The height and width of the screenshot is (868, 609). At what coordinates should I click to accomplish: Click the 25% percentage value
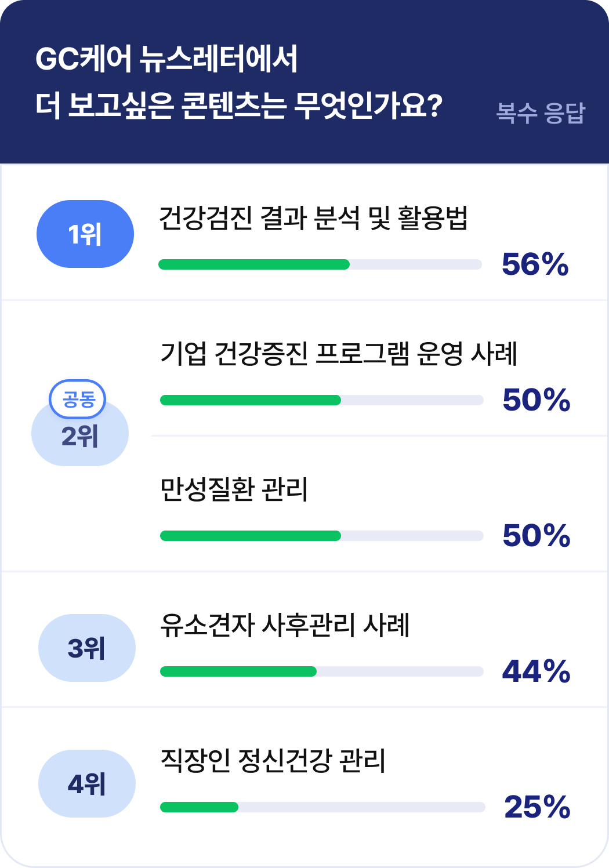coord(537,807)
